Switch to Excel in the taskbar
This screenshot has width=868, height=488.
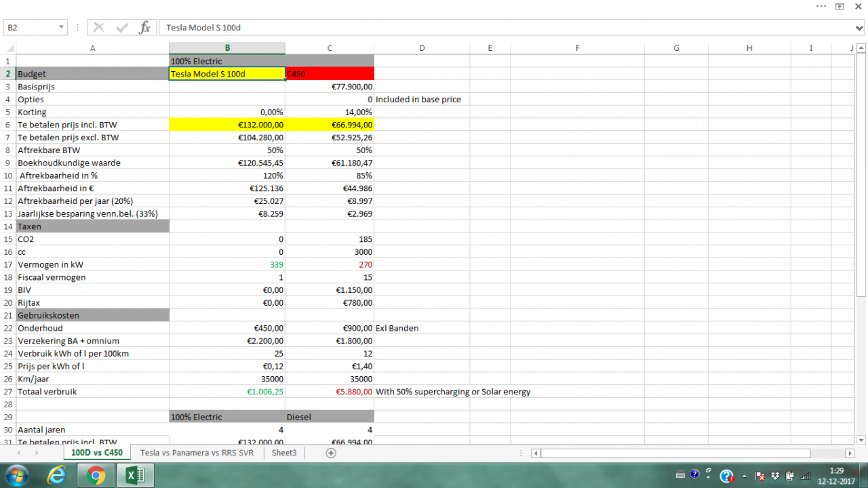click(x=135, y=476)
